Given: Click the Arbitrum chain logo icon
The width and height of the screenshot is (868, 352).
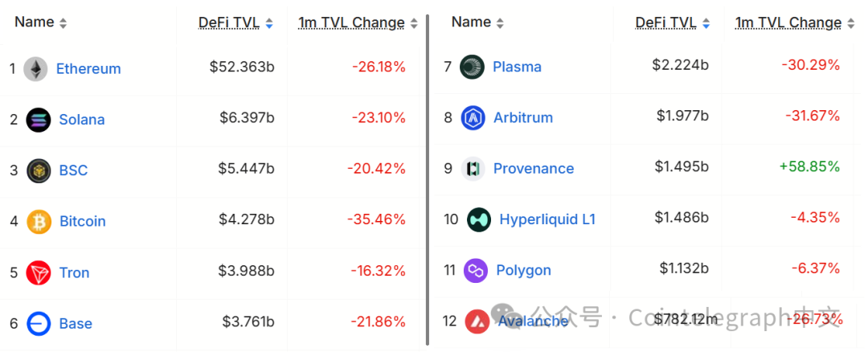Looking at the screenshot, I should pyautogui.click(x=473, y=117).
